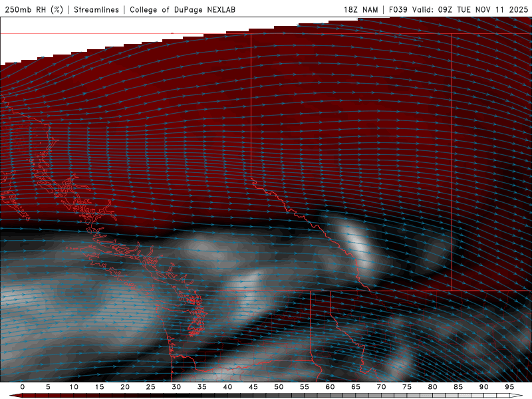Click the colorbar label "30"
Viewport: 532px width, 399px height.
click(x=176, y=387)
